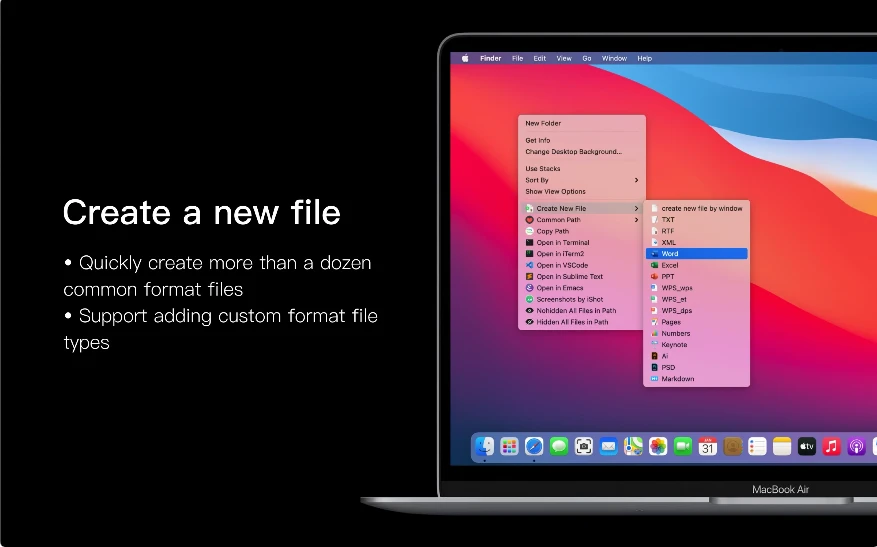Open Apple TV app in dock
The height and width of the screenshot is (547, 877).
[807, 446]
